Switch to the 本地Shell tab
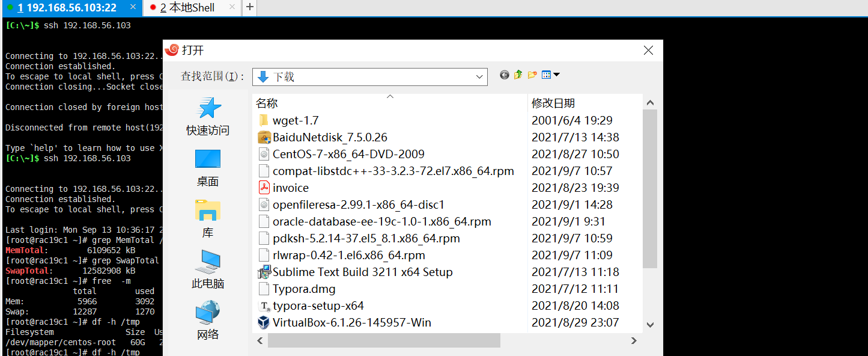 (x=191, y=8)
